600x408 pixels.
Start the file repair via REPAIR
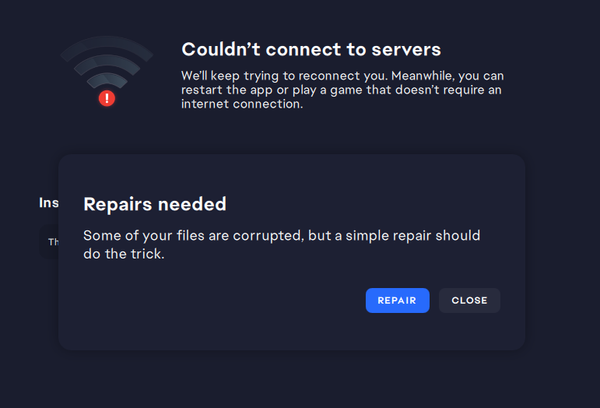click(x=397, y=300)
